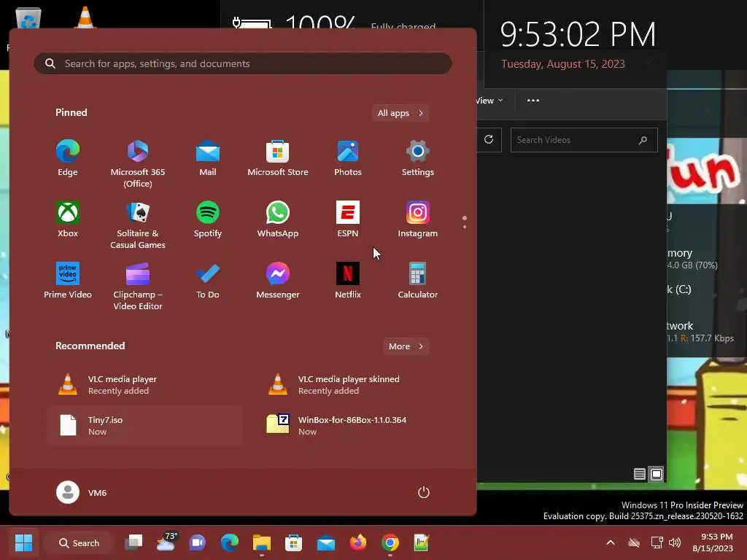Open Settings from pinned apps
The width and height of the screenshot is (747, 560).
click(418, 159)
